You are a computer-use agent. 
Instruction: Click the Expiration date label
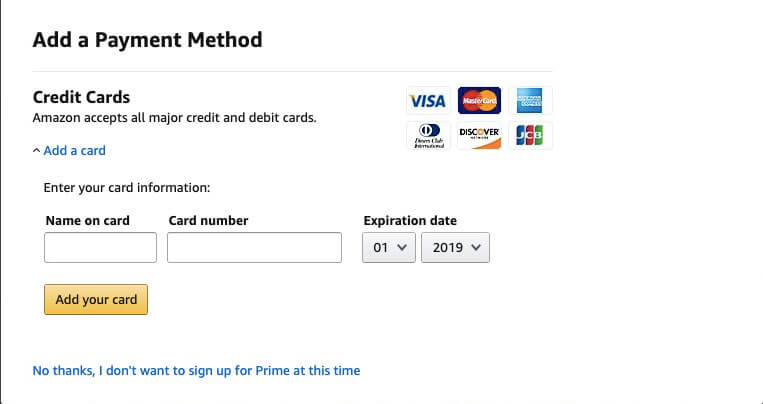pyautogui.click(x=410, y=220)
